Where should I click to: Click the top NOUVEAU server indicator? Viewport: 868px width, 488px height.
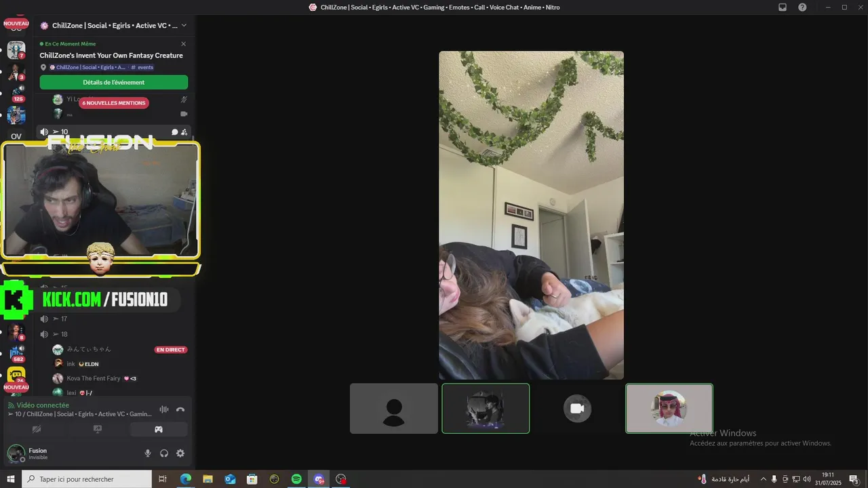click(16, 24)
